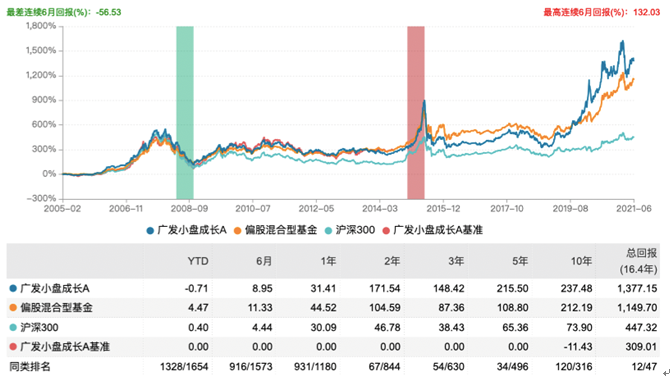Click the -300% y-axis label
Viewport: 672px width, 380px height.
pyautogui.click(x=41, y=198)
